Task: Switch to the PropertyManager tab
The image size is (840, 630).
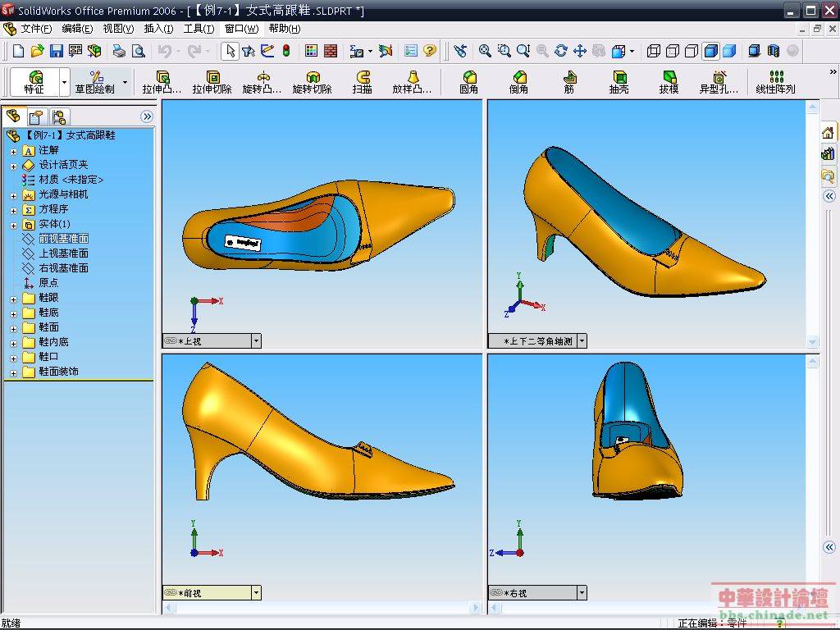Action: click(35, 116)
